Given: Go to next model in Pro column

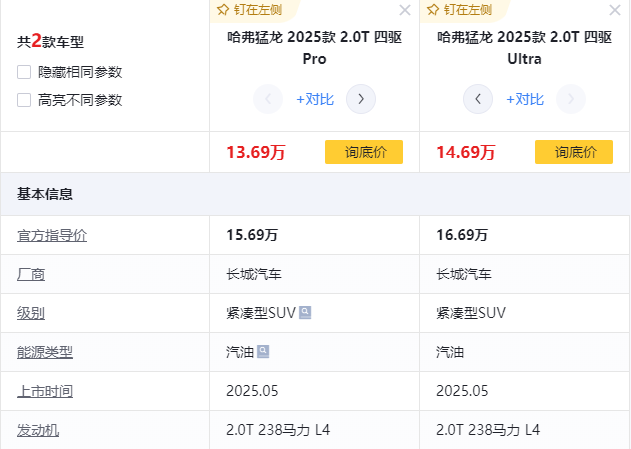Looking at the screenshot, I should tap(361, 99).
